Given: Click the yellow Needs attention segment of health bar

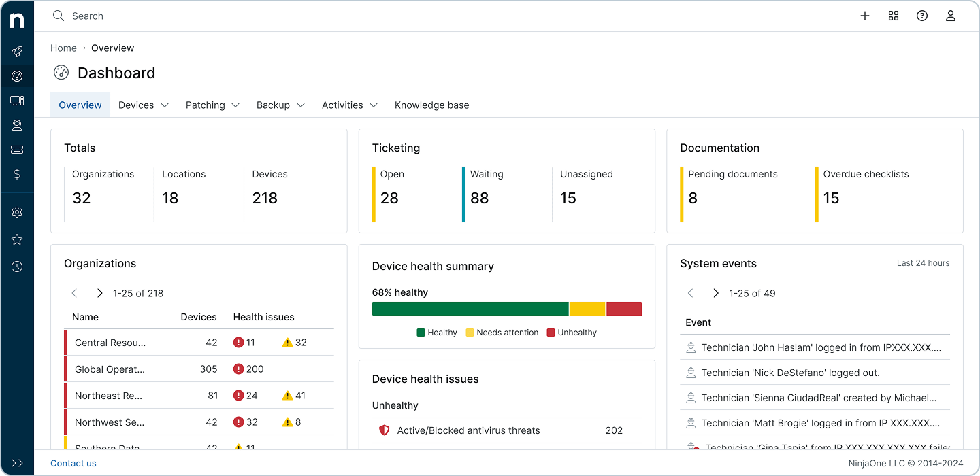Looking at the screenshot, I should point(587,308).
